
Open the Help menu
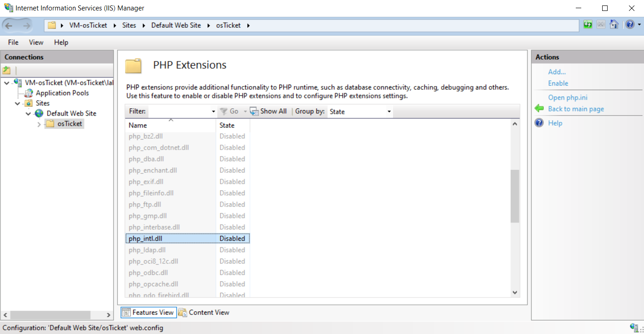click(61, 42)
